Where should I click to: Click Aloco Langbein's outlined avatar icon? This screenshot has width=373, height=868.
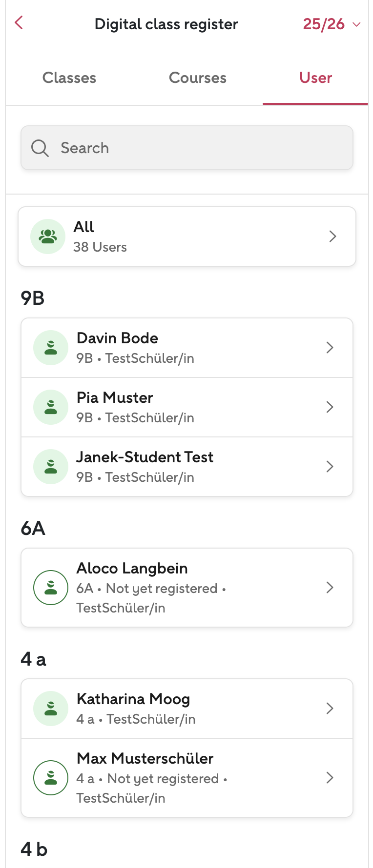51,588
